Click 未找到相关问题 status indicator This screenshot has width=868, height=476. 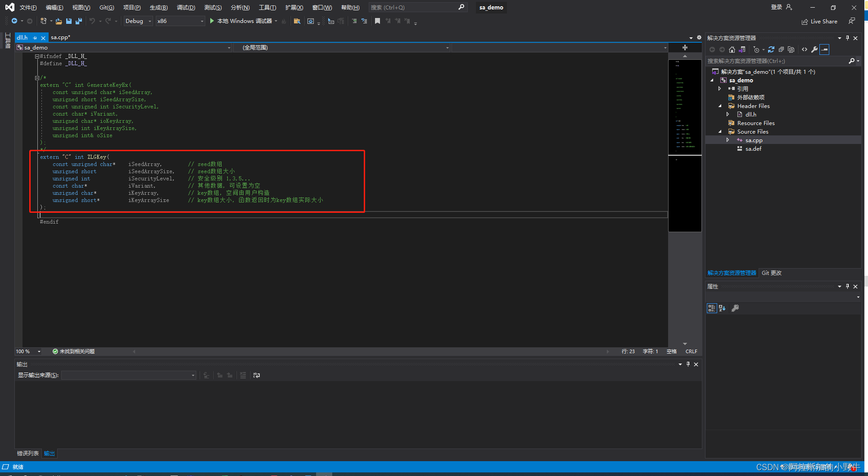74,351
